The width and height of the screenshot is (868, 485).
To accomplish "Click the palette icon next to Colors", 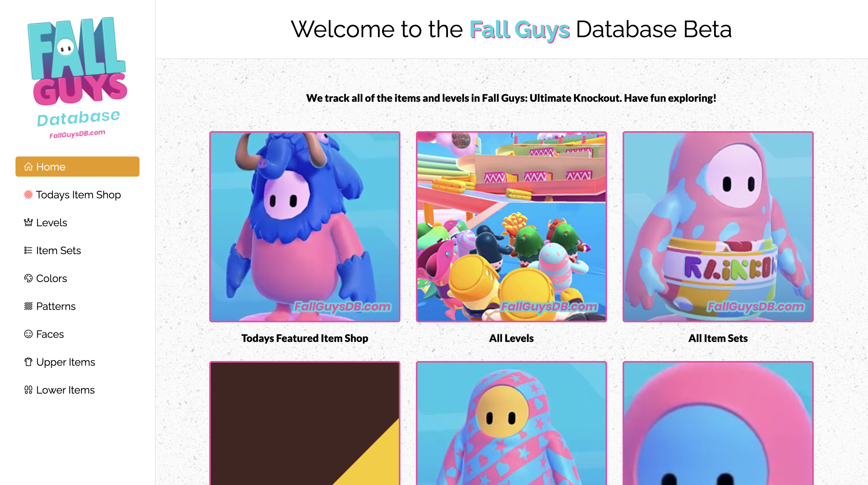I will 28,278.
